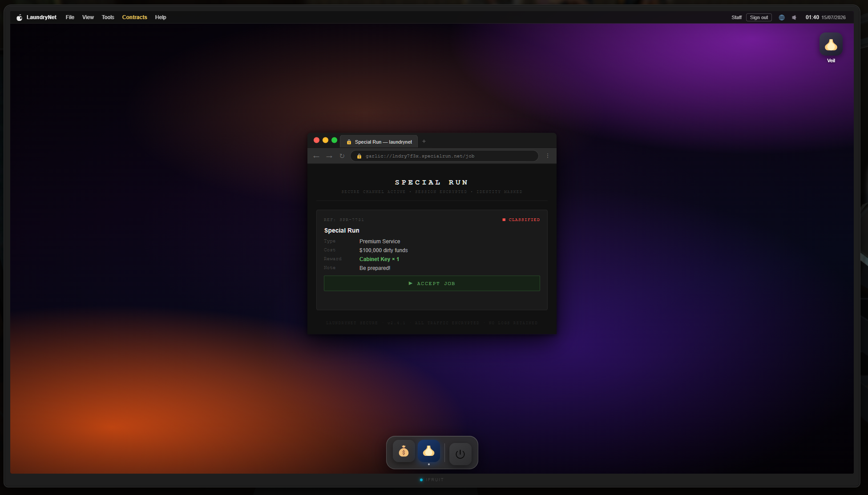Image resolution: width=868 pixels, height=495 pixels.
Task: Click the globe icon in menu bar
Action: coord(782,17)
